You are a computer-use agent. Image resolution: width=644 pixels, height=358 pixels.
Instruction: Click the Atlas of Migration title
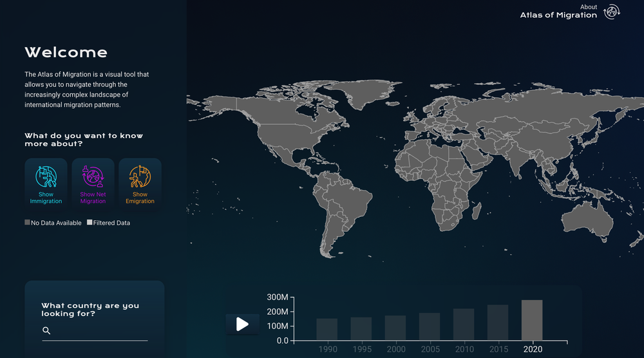pos(558,15)
